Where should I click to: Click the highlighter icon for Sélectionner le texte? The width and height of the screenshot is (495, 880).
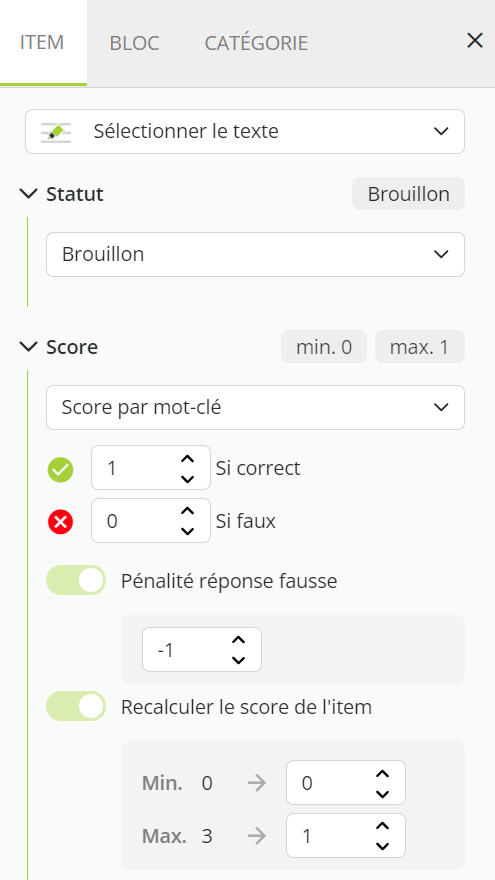click(x=56, y=132)
